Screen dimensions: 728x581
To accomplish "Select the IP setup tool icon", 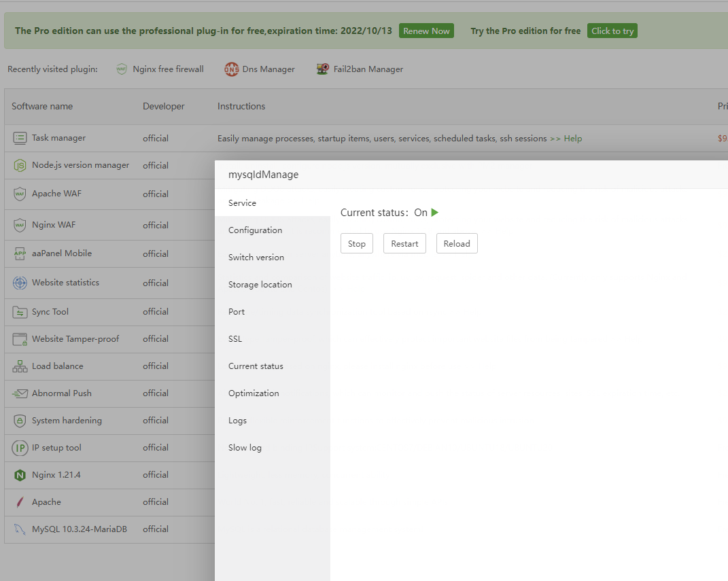I will 19,448.
